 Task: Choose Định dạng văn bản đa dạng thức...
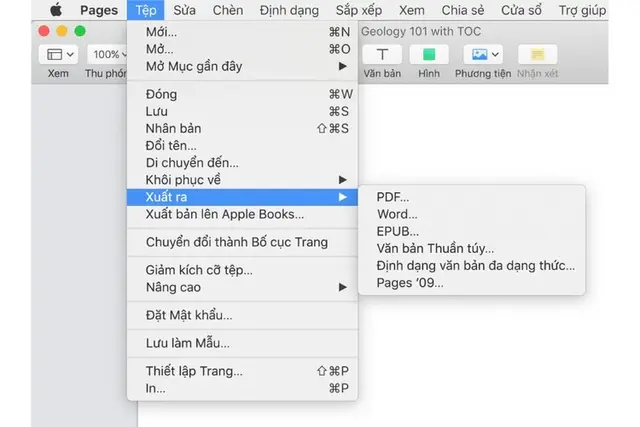(471, 265)
